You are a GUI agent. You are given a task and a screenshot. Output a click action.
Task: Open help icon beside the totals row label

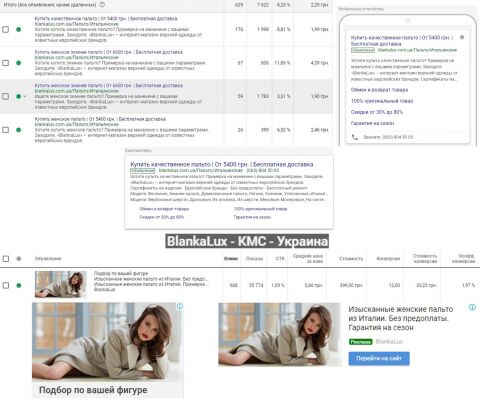tap(102, 5)
